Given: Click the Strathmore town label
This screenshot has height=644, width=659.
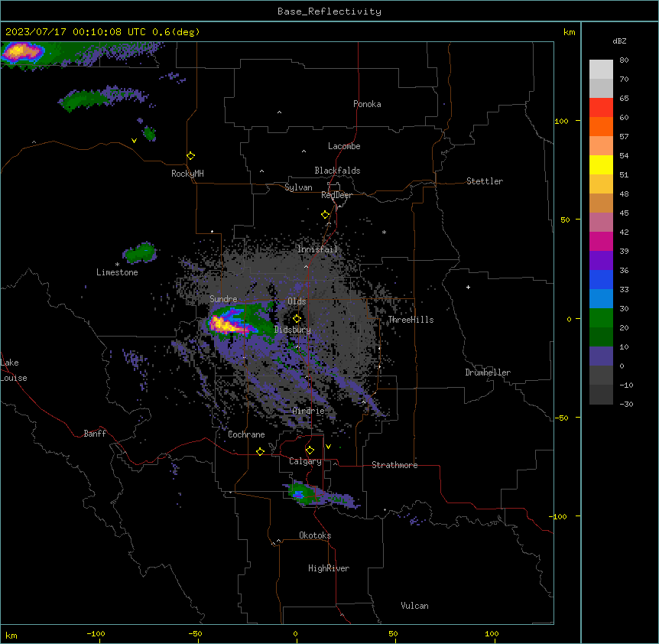Looking at the screenshot, I should (394, 465).
